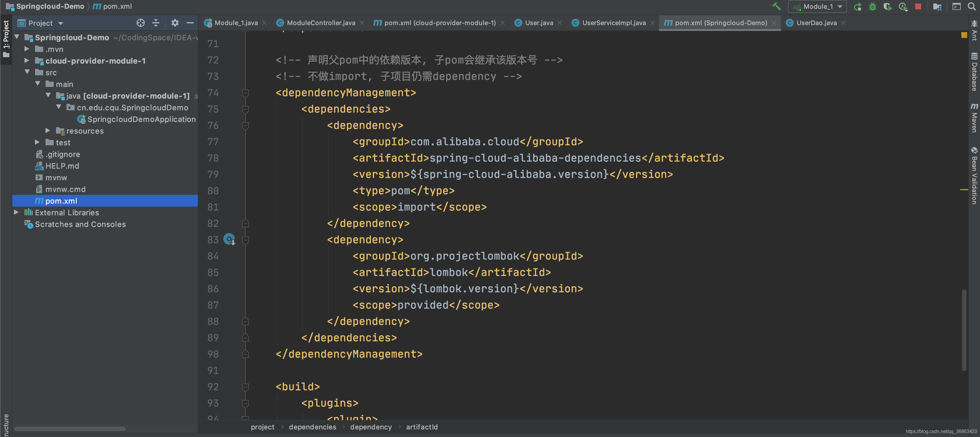Stop the running application with red square
The height and width of the screenshot is (437, 980).
pos(918,6)
